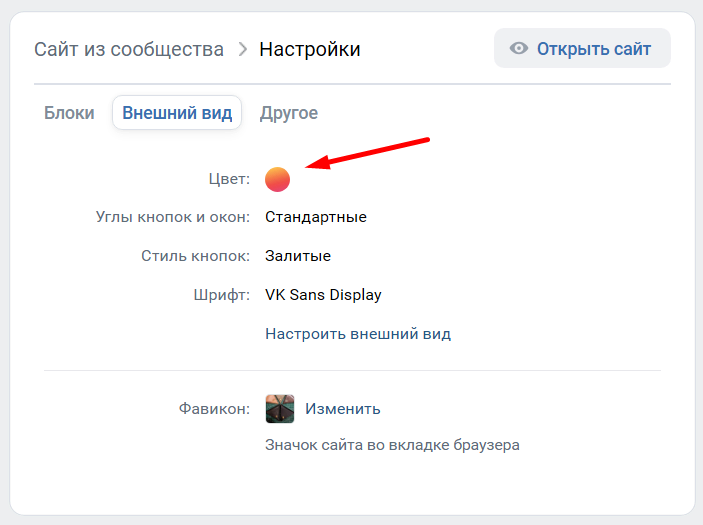Select the Внешний вид tab
The height and width of the screenshot is (525, 703).
[177, 113]
